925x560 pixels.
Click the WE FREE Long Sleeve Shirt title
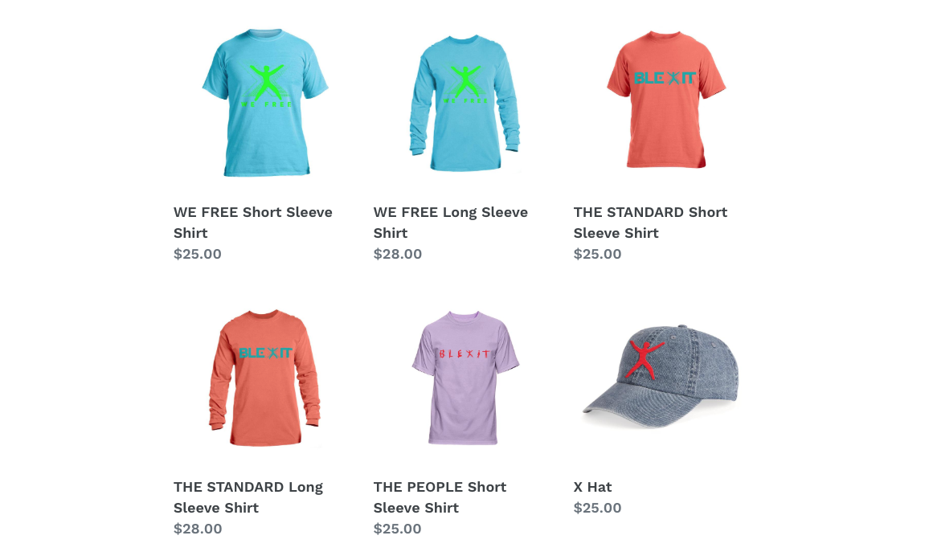tap(451, 223)
